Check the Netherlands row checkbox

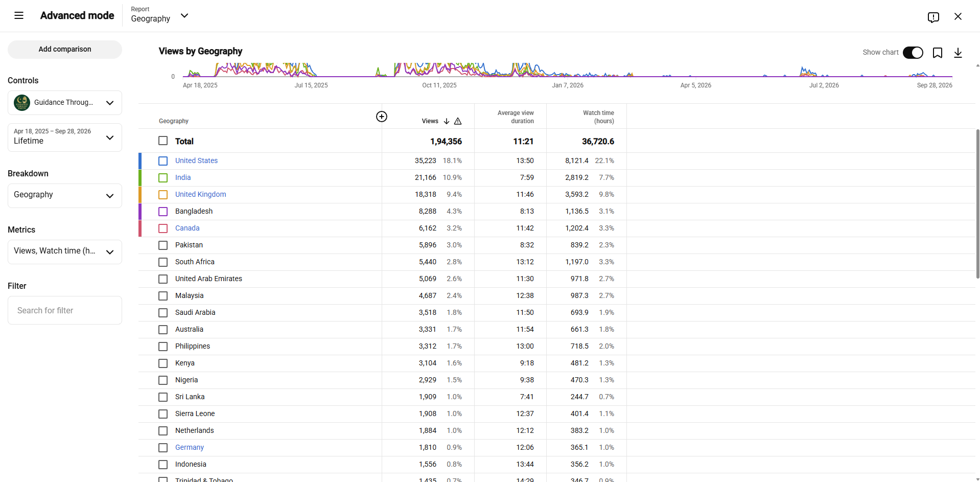coord(163,431)
